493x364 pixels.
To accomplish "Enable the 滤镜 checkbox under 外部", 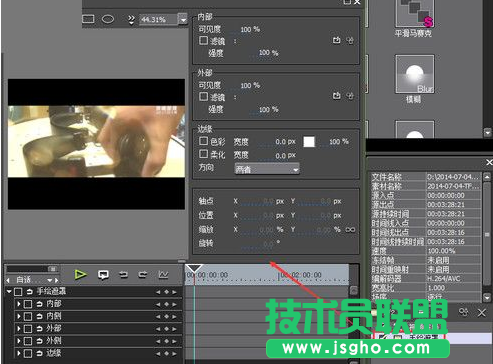I will pos(203,96).
